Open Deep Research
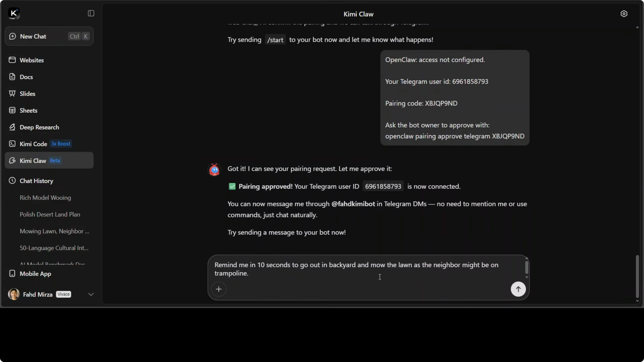The image size is (644, 362). [39, 127]
